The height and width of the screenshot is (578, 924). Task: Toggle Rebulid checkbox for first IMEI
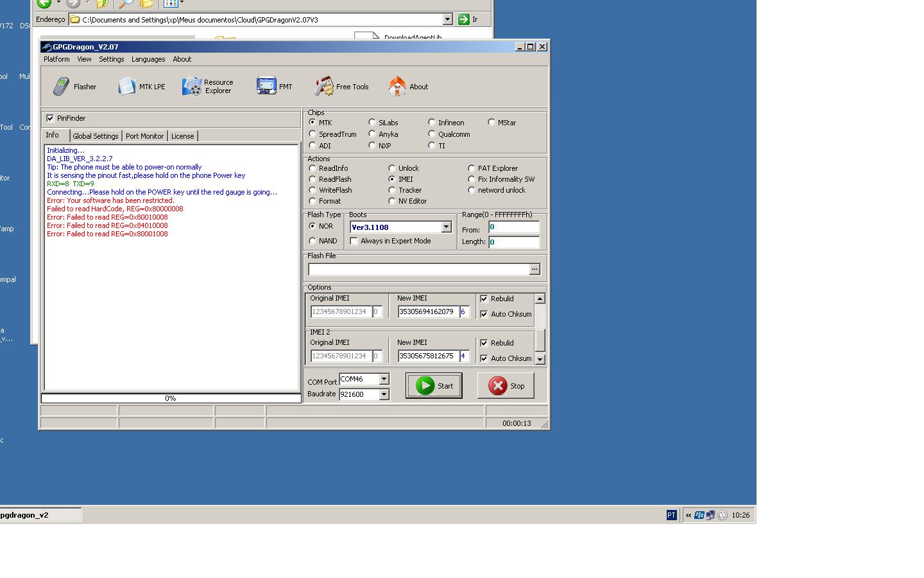[x=484, y=299]
